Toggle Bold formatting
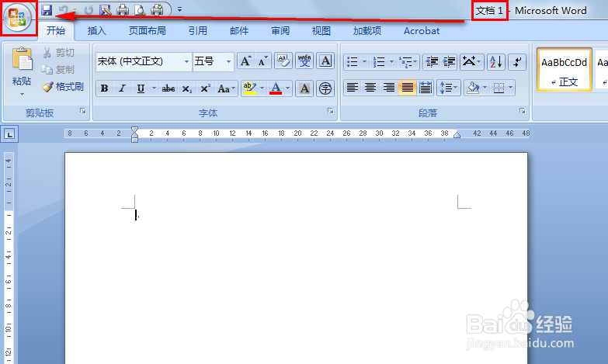 [x=104, y=88]
